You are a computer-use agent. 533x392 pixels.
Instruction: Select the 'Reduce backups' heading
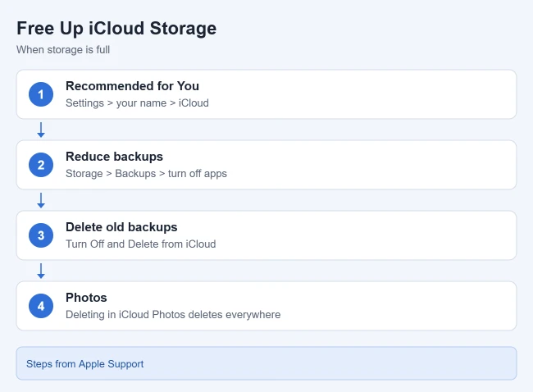pyautogui.click(x=114, y=157)
